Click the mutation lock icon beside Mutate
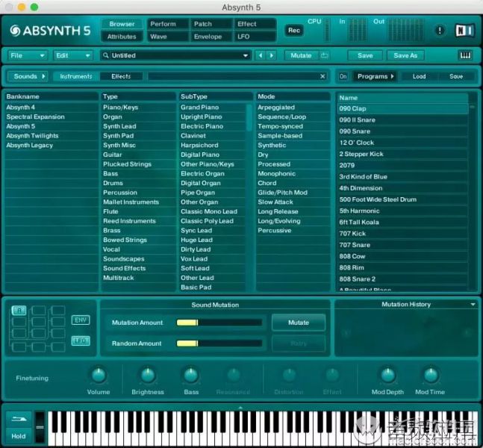 (324, 55)
